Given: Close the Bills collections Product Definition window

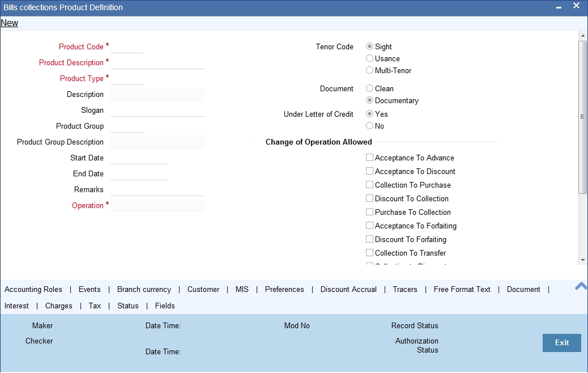Looking at the screenshot, I should (x=576, y=6).
